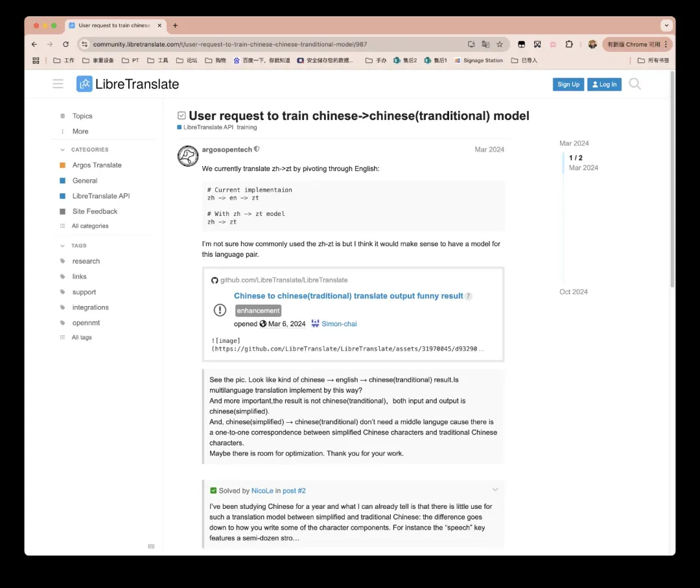Viewport: 700px width, 588px height.
Task: Open the site info icon beside the URL
Action: tap(84, 44)
